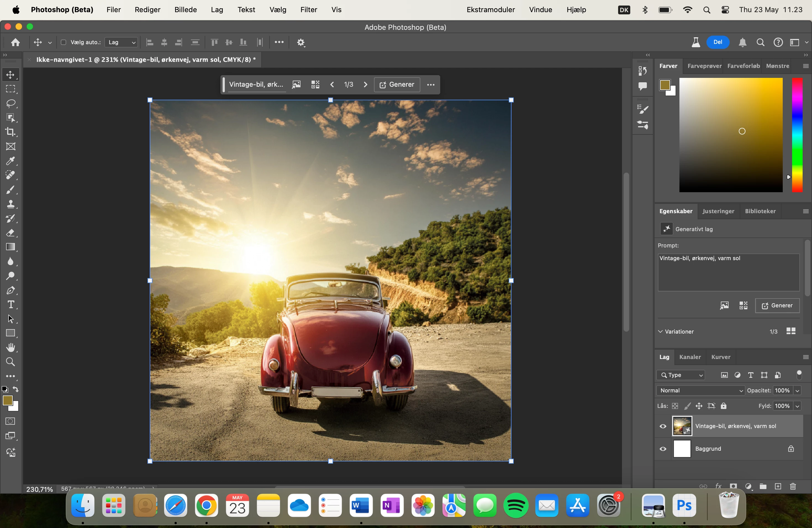The image size is (812, 528).
Task: Open the Billede menu
Action: pyautogui.click(x=185, y=10)
